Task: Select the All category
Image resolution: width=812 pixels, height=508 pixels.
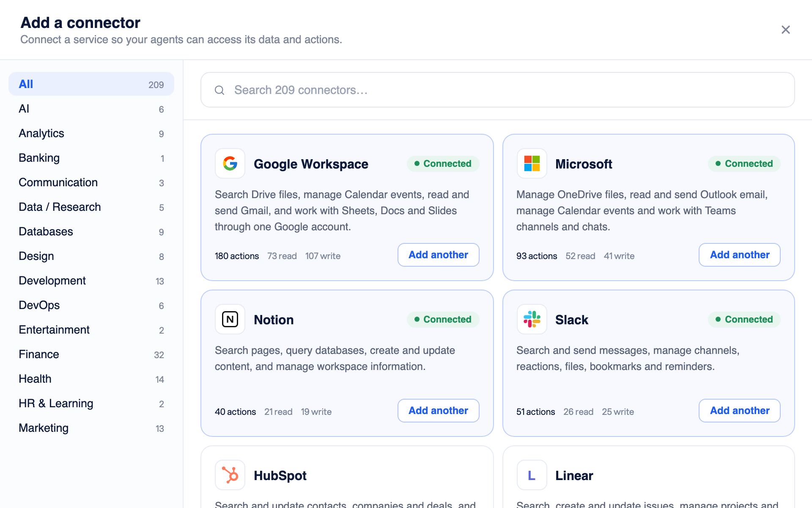Action: pyautogui.click(x=91, y=84)
